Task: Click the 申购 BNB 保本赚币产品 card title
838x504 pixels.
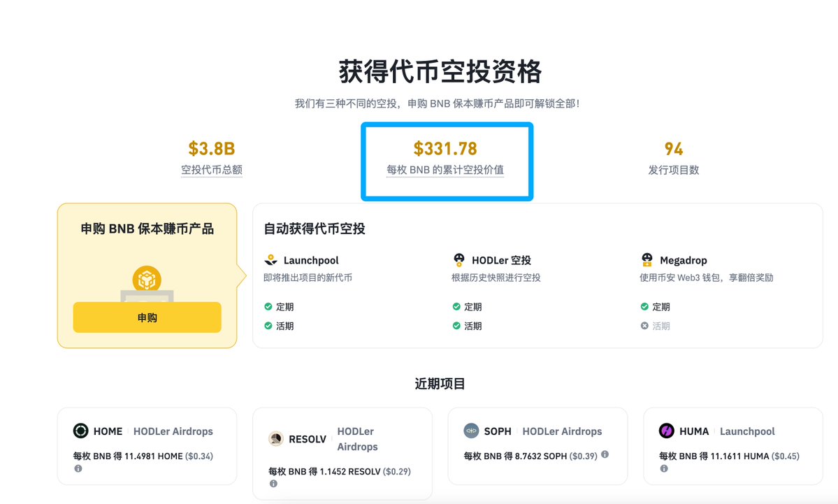Action: click(147, 229)
